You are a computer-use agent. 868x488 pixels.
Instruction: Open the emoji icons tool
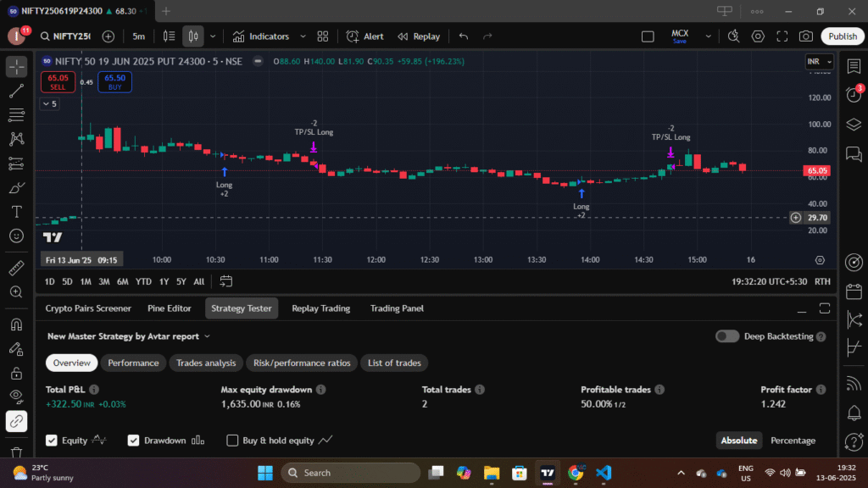[x=17, y=236]
